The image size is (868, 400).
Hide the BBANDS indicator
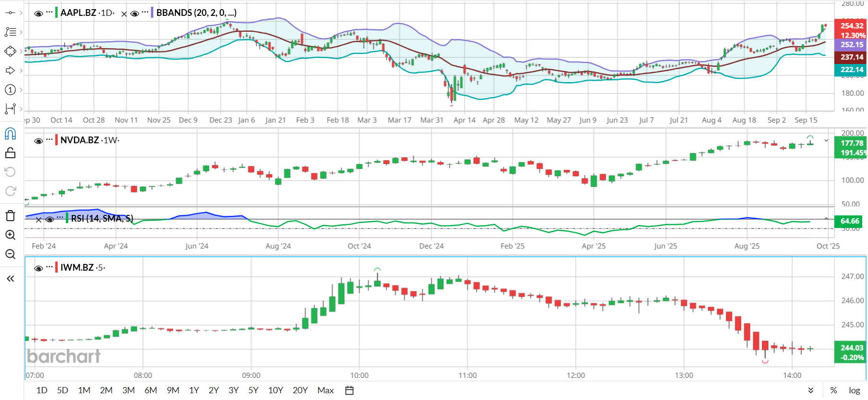[135, 13]
